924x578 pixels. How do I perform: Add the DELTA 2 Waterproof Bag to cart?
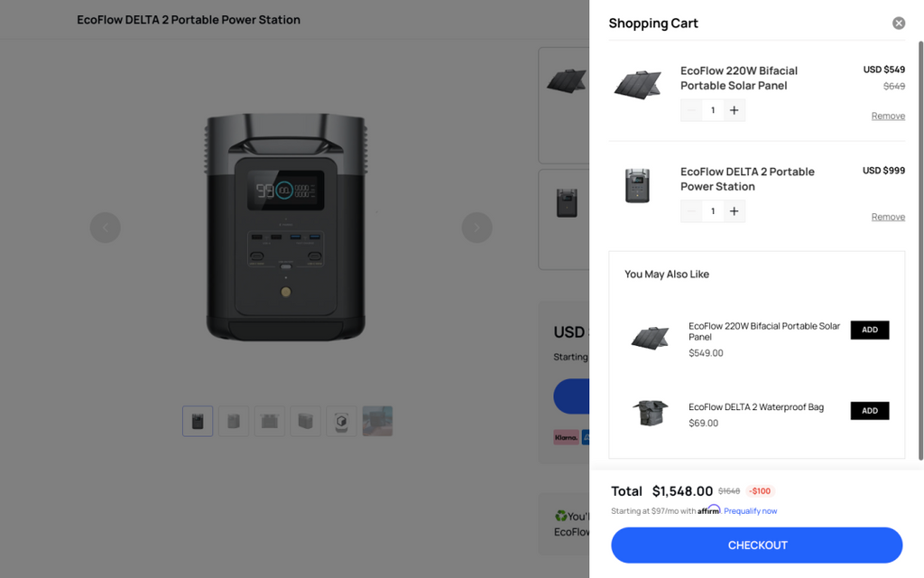[870, 411]
